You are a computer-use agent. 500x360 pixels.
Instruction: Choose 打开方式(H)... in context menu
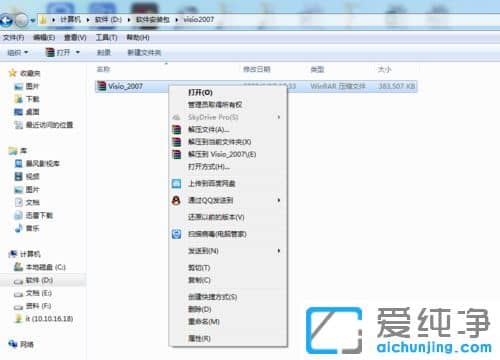[x=228, y=166]
